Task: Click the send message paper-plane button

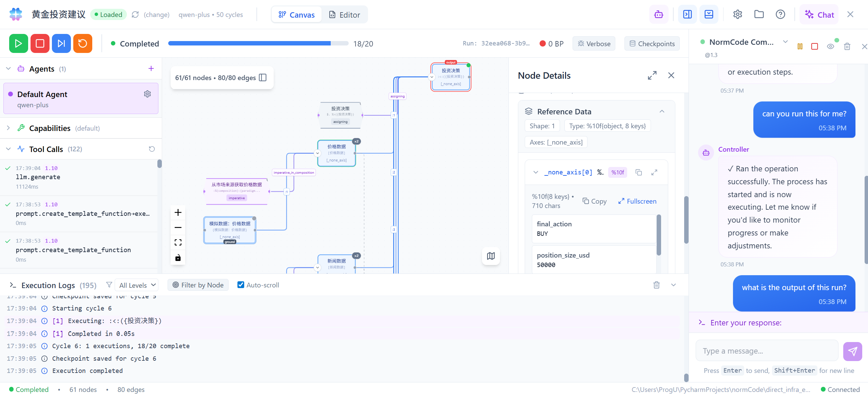Action: coord(852,351)
